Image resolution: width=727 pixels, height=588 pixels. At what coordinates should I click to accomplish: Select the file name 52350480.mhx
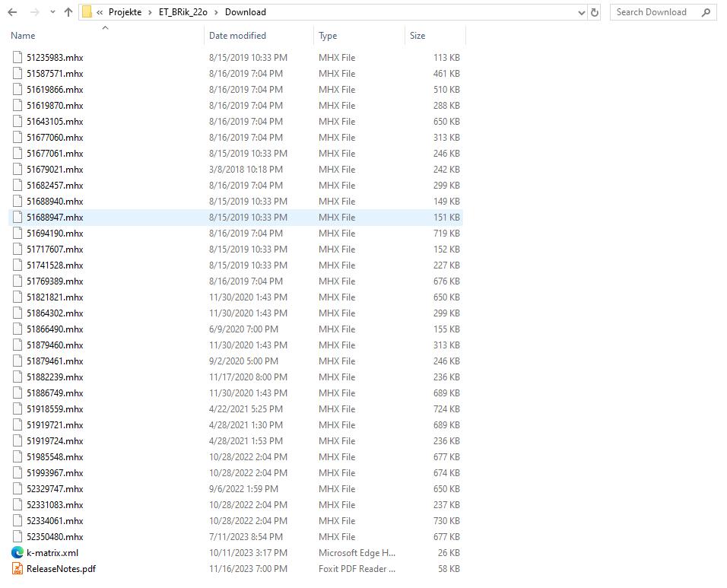click(x=55, y=537)
